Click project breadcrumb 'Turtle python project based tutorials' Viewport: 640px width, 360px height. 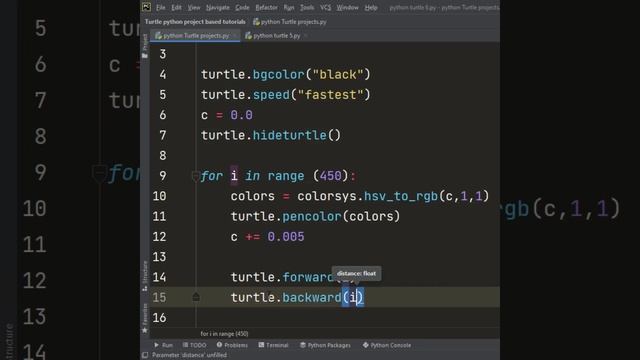[x=195, y=22]
